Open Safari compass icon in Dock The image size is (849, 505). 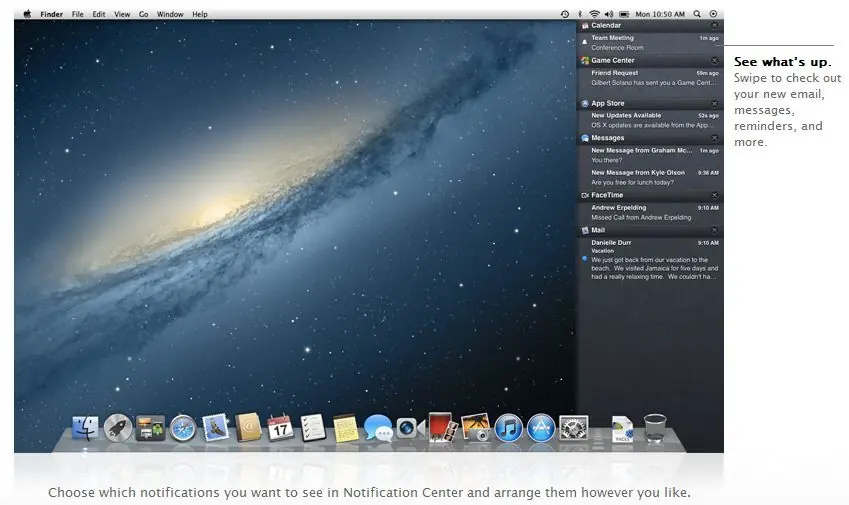pyautogui.click(x=183, y=428)
